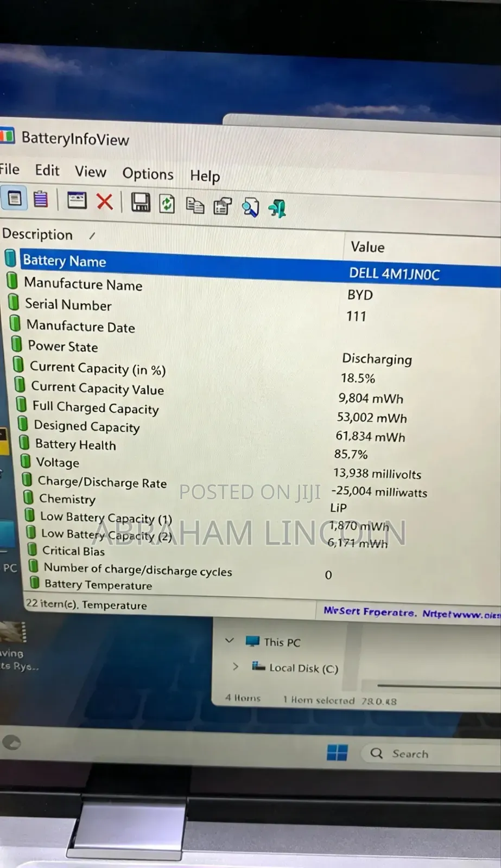Open the Windows Start button
501x868 pixels.
337,753
